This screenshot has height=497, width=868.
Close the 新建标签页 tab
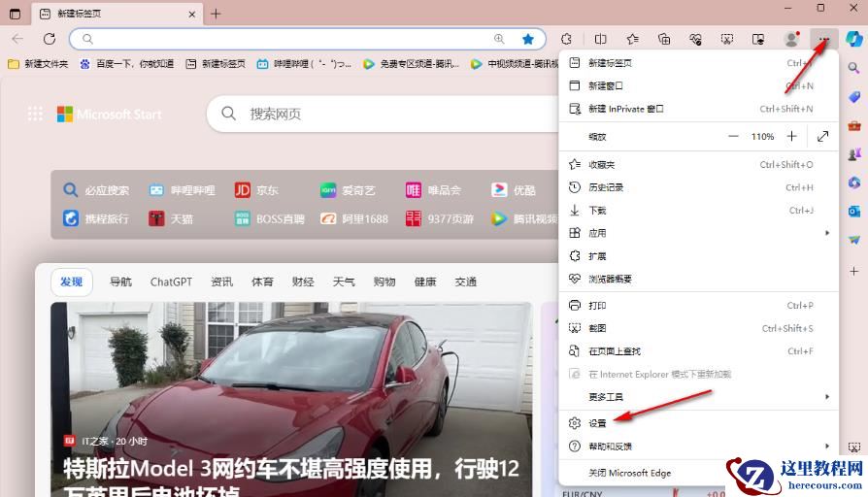point(191,14)
